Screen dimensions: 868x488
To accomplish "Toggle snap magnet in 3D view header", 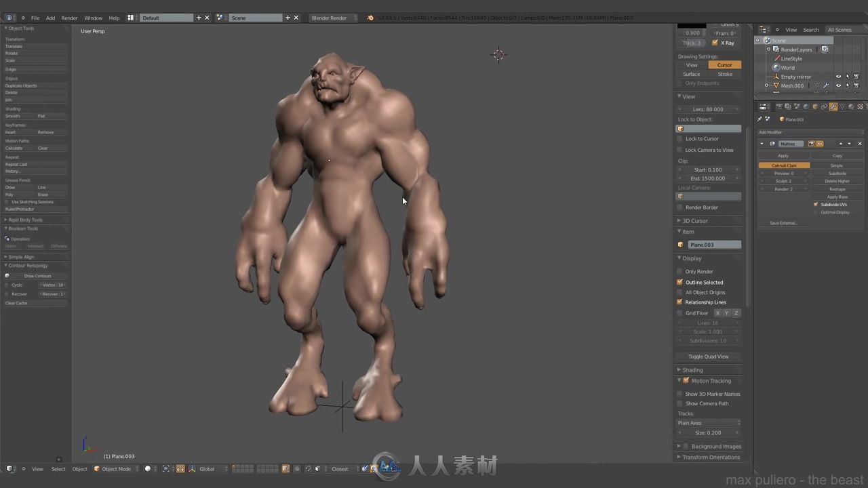I will point(308,468).
